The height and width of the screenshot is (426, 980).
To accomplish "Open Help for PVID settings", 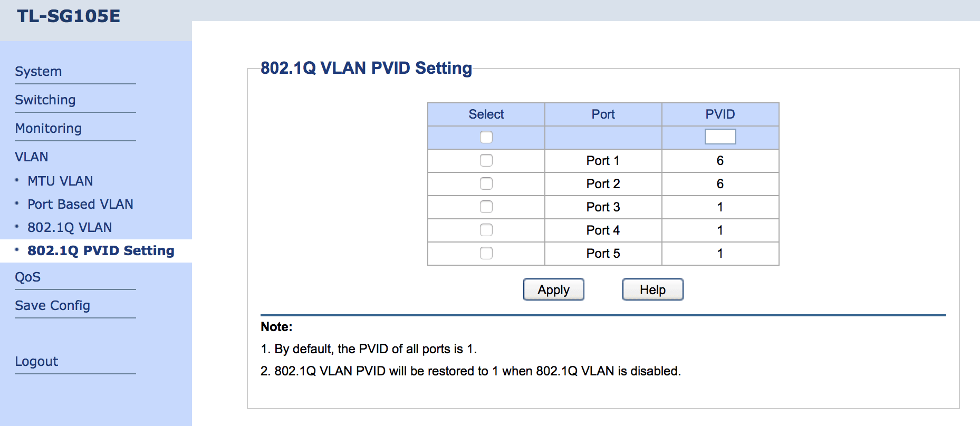I will pos(652,289).
